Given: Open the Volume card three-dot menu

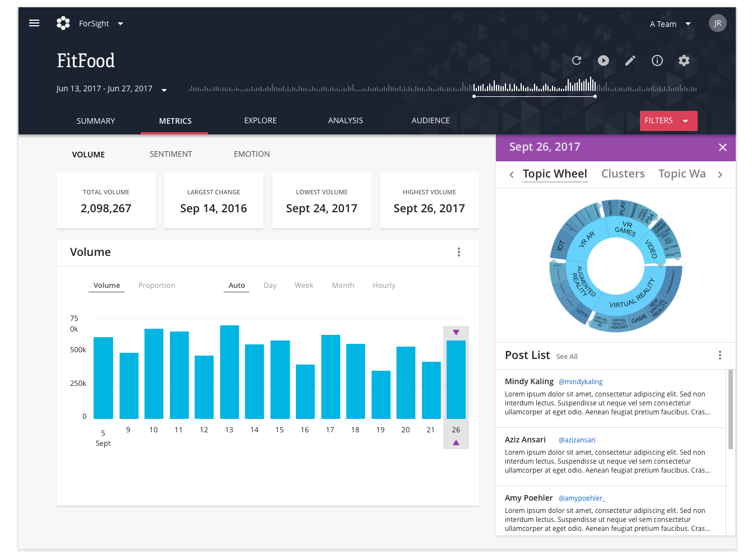Looking at the screenshot, I should (459, 252).
